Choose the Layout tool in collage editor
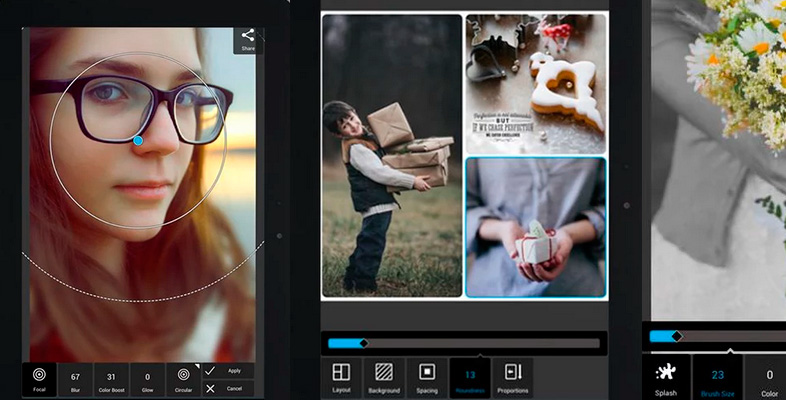This screenshot has width=786, height=400. click(x=341, y=378)
